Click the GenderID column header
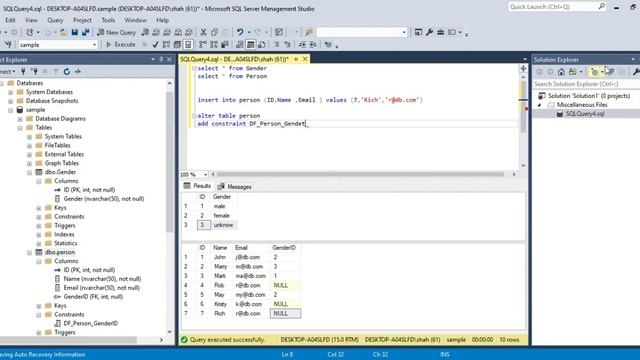The image size is (640, 360). tap(284, 248)
